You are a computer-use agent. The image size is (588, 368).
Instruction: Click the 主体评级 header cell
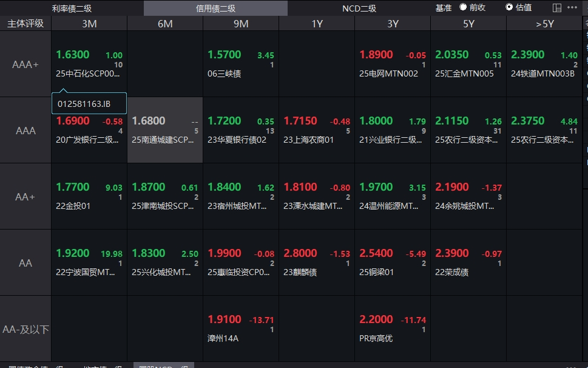(25, 24)
